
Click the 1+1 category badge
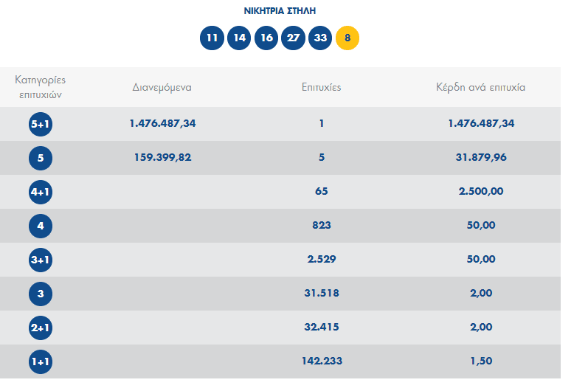41,361
